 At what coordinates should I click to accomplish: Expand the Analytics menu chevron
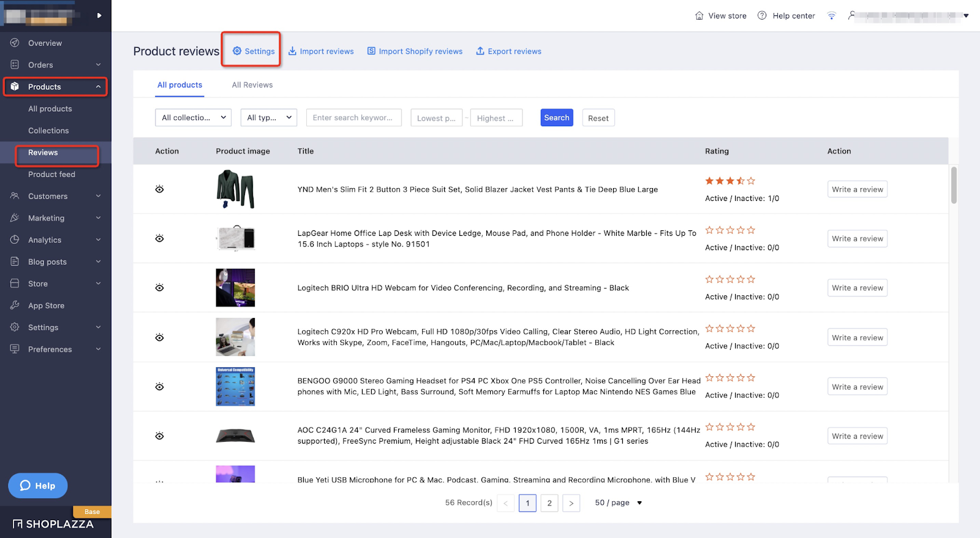click(98, 240)
